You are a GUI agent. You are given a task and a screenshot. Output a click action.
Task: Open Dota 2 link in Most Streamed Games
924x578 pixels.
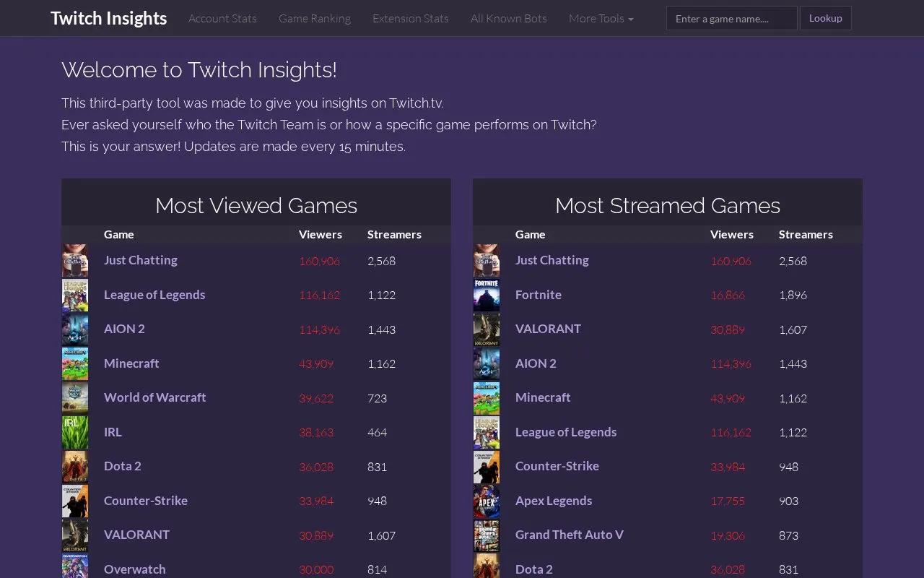[534, 569]
